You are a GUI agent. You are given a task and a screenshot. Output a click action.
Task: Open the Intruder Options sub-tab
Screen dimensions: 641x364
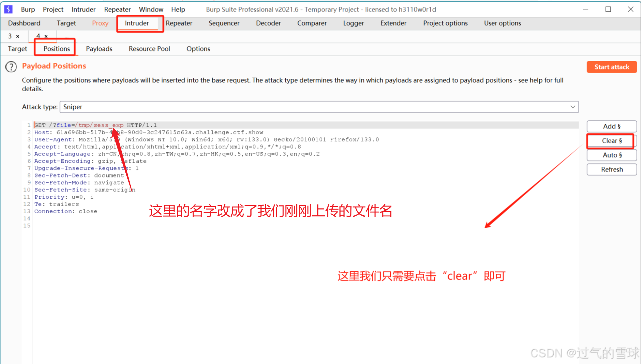tap(198, 49)
